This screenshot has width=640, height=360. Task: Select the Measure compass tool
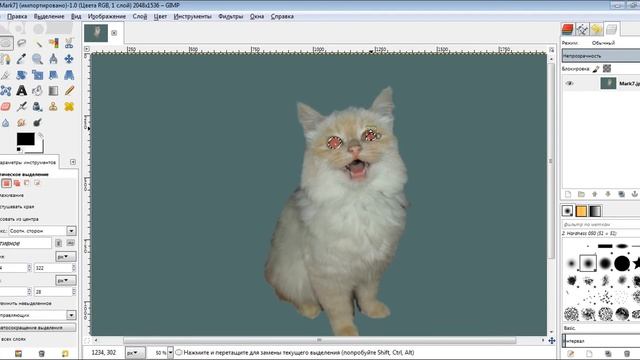[53, 59]
